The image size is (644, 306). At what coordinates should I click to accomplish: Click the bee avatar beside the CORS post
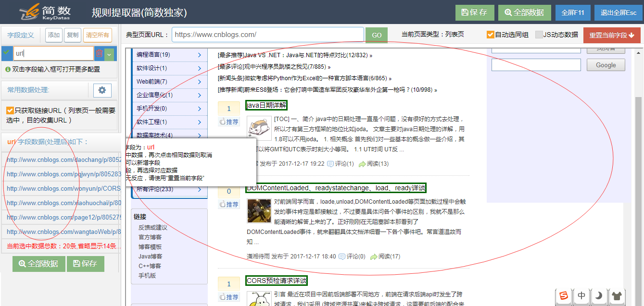(259, 299)
